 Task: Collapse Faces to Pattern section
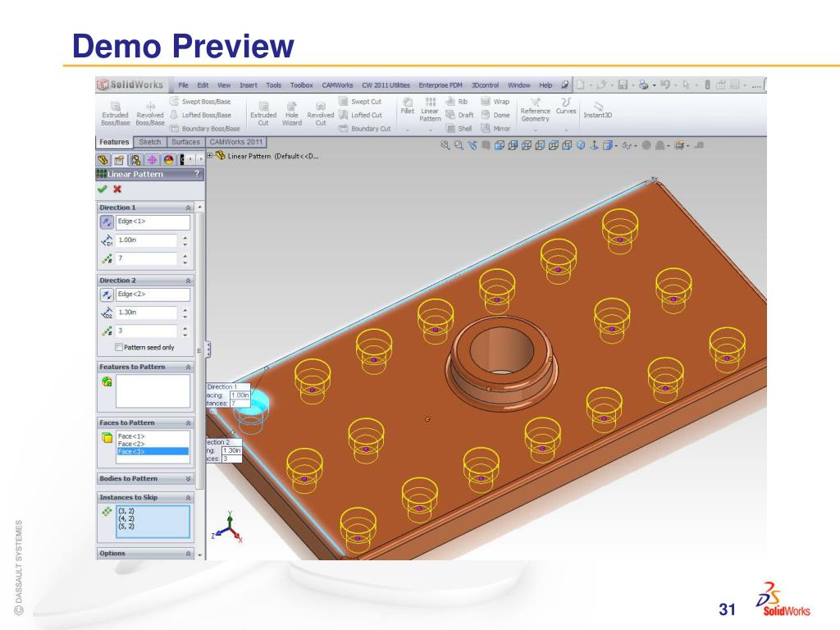click(x=188, y=423)
